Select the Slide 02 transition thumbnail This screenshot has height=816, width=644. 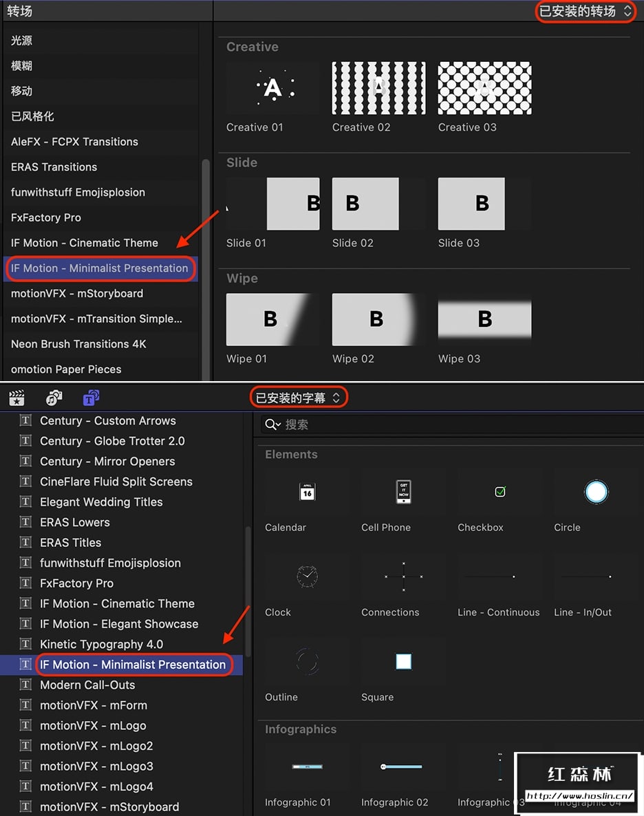click(x=379, y=204)
